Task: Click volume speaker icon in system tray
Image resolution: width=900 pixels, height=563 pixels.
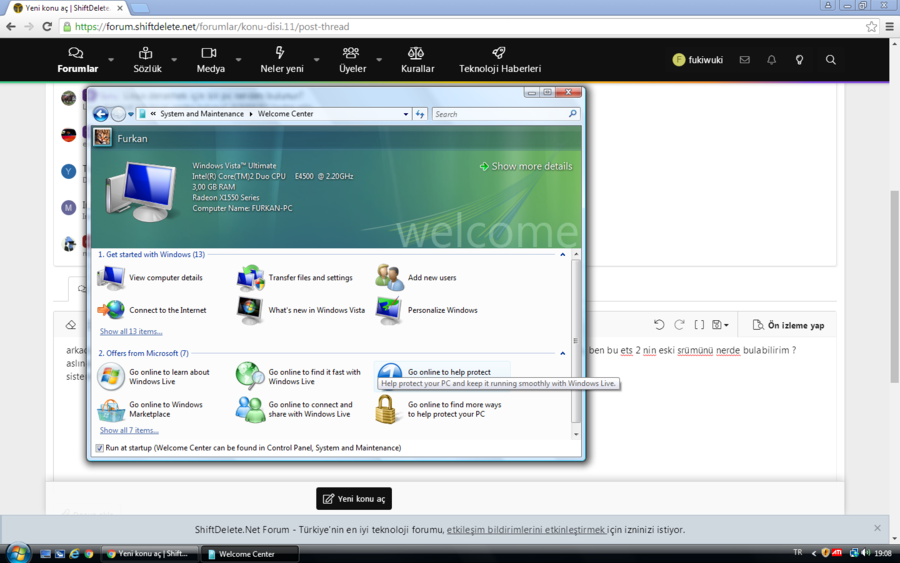Action: (866, 553)
